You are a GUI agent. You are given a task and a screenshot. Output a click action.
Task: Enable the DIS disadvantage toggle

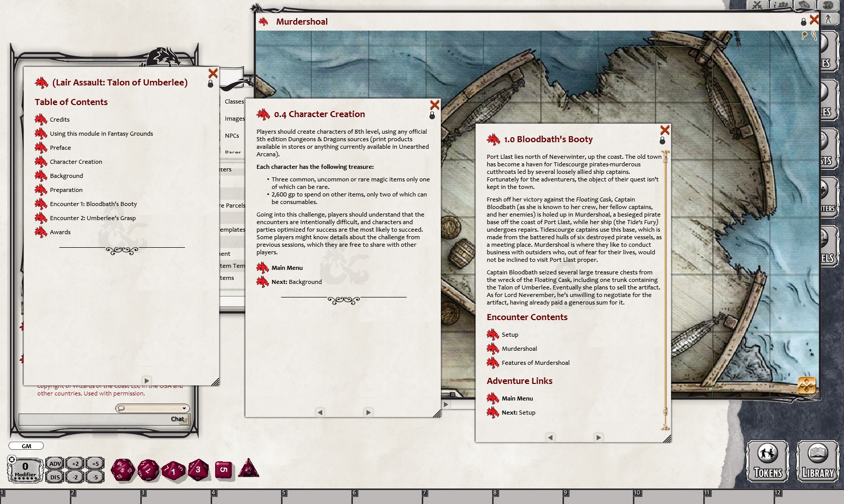click(55, 477)
